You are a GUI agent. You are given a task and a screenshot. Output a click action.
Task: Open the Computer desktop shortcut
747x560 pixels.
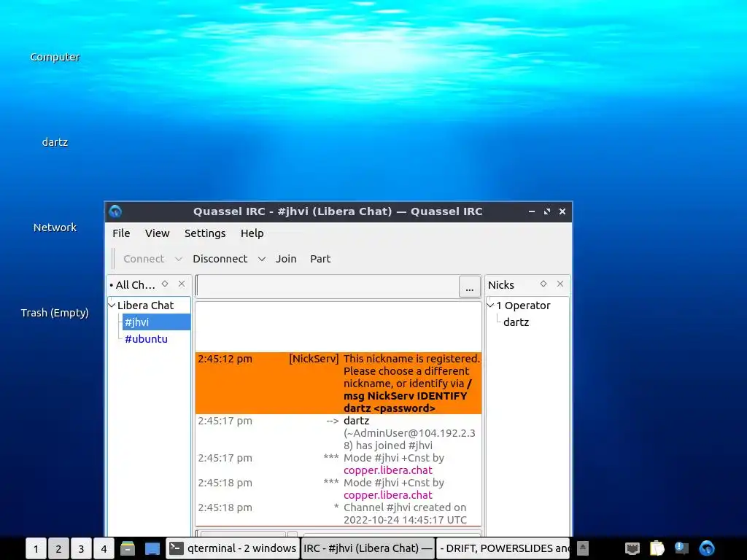coord(55,57)
